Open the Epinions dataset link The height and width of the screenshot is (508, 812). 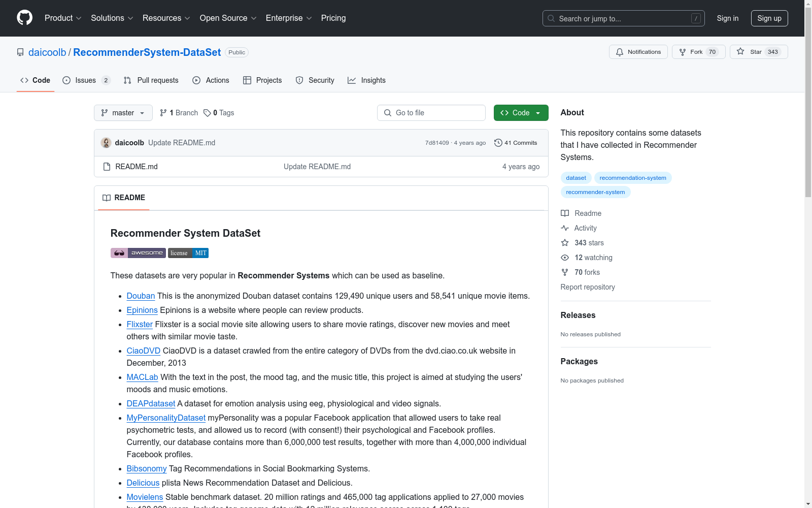pyautogui.click(x=142, y=310)
